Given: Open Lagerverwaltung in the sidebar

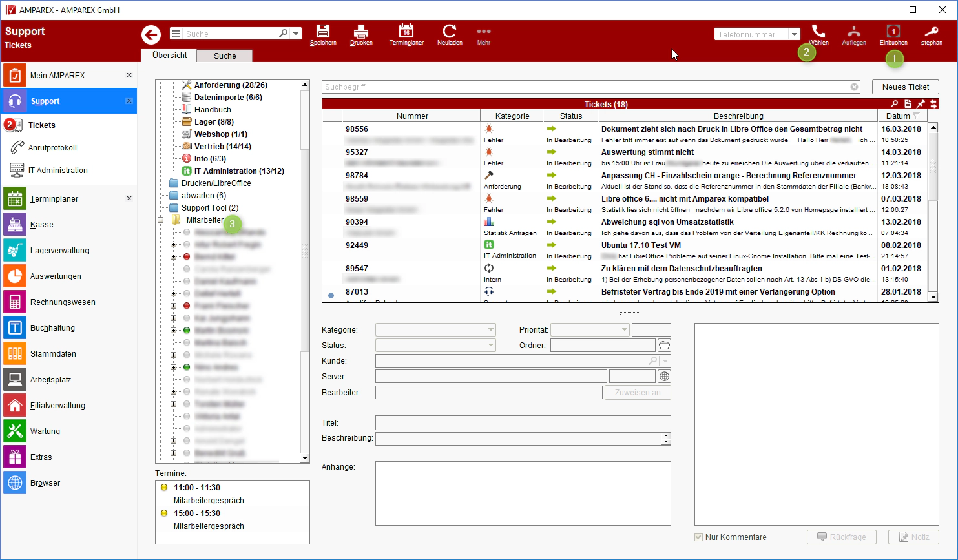Looking at the screenshot, I should (59, 251).
